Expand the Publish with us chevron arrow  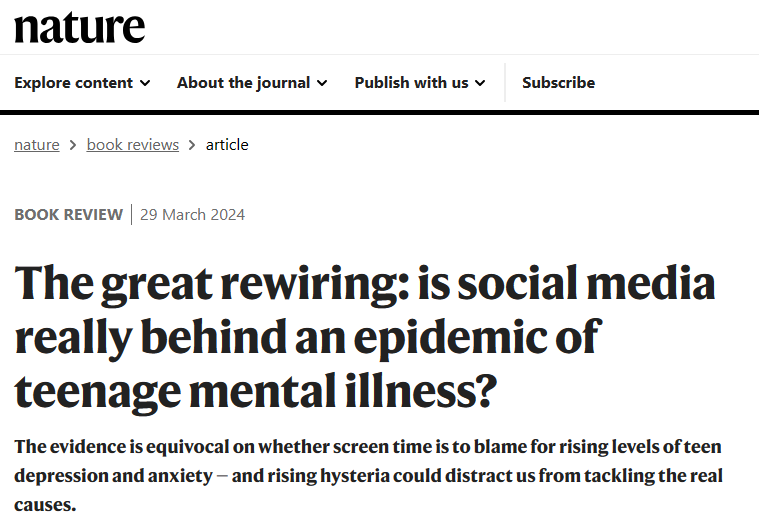[x=480, y=83]
